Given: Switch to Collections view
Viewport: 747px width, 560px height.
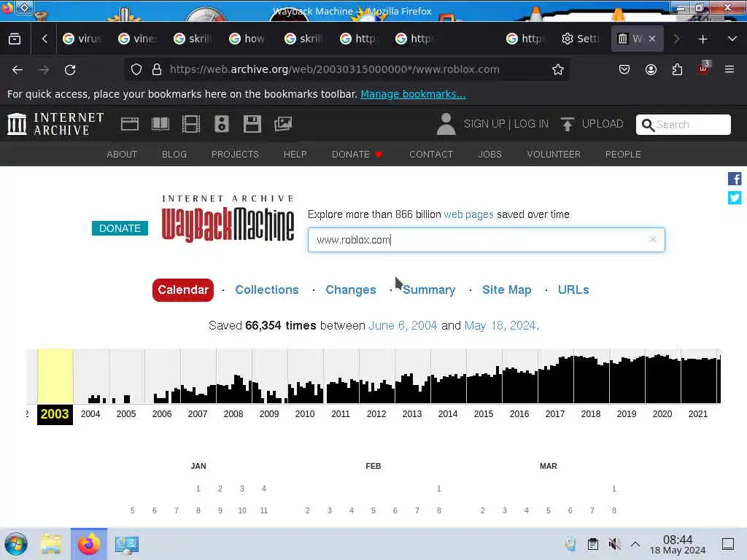Looking at the screenshot, I should [x=267, y=290].
